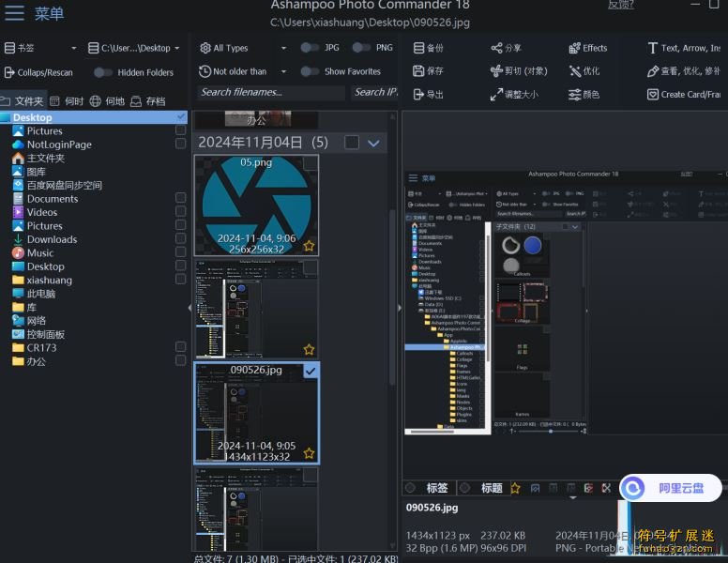Open the 05.png thumbnail

[256, 205]
